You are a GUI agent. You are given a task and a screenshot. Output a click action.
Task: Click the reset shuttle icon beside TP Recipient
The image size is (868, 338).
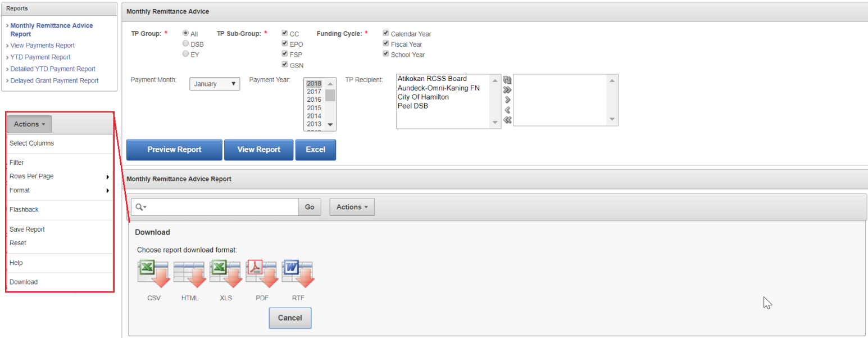(x=507, y=80)
